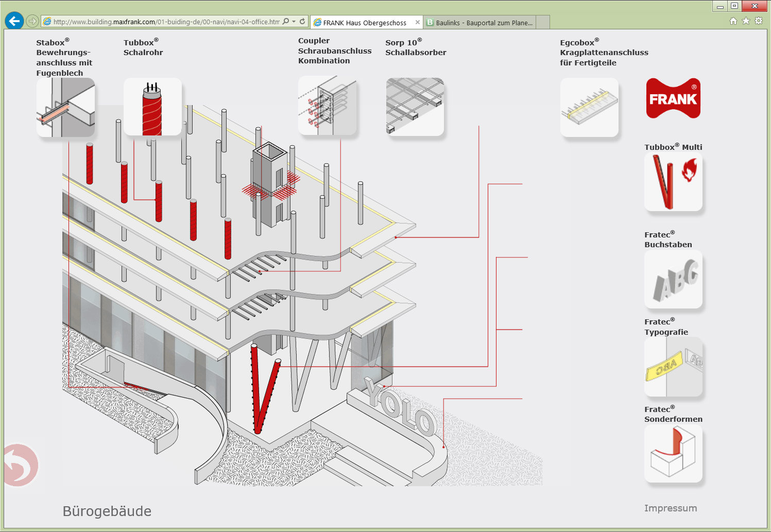Click the Tubbox Multi label

point(673,147)
